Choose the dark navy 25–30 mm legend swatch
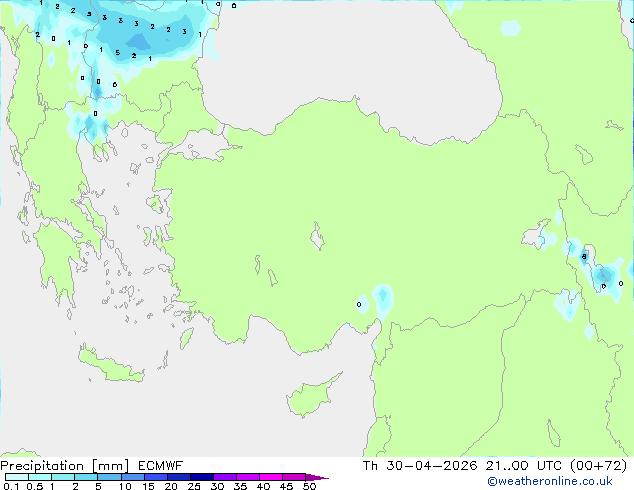The width and height of the screenshot is (634, 490). click(202, 477)
